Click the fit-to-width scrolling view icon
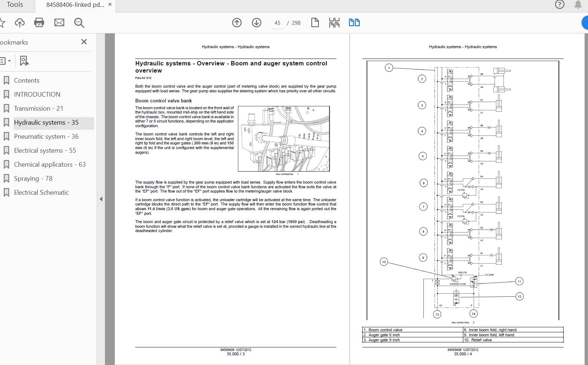The image size is (588, 365). point(334,23)
